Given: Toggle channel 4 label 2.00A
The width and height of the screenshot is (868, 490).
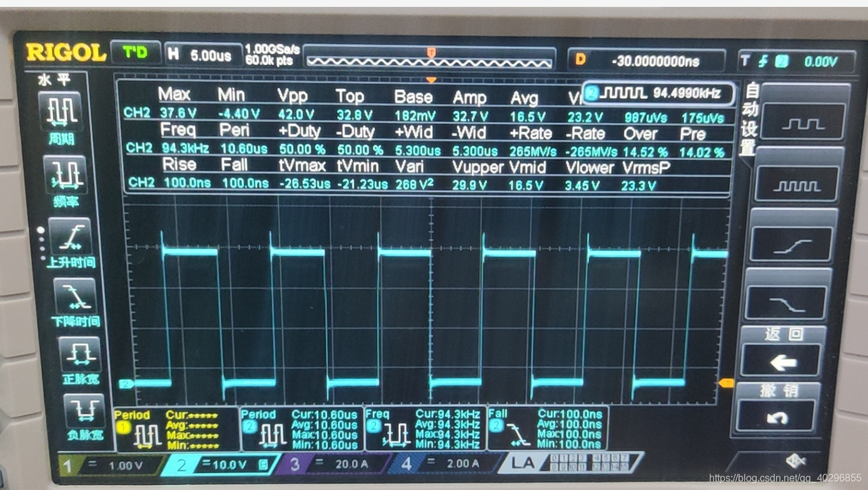Looking at the screenshot, I should (x=443, y=464).
